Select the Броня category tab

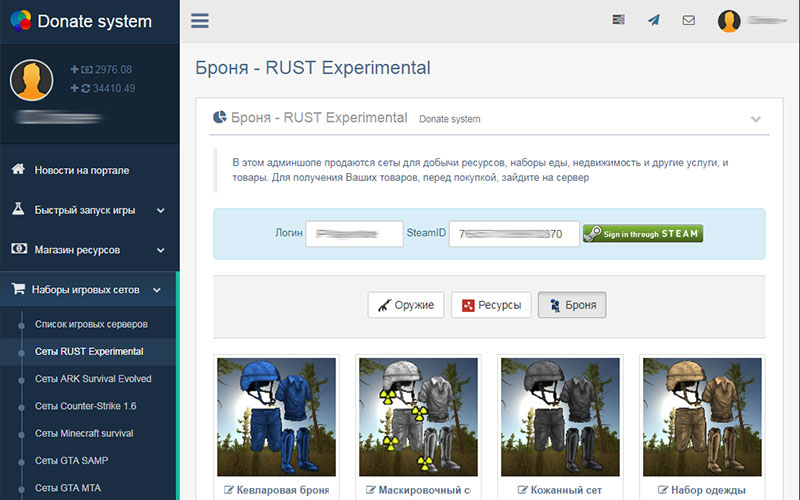572,305
